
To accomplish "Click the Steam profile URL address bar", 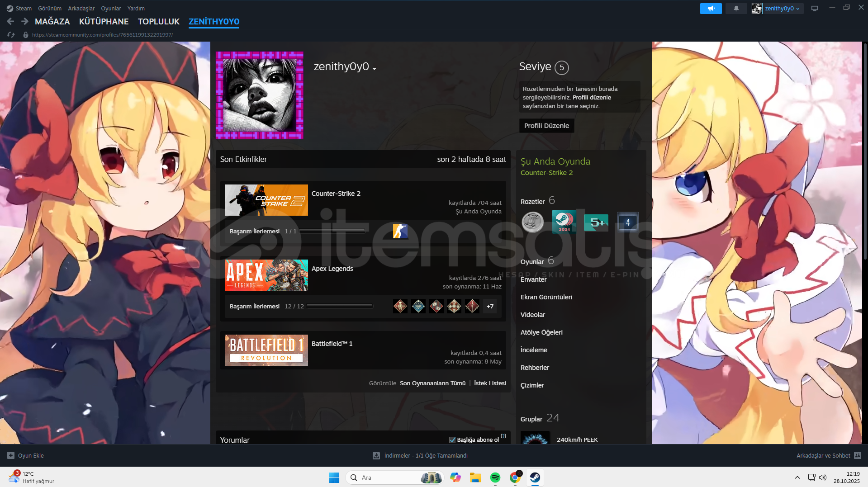I will (x=102, y=35).
